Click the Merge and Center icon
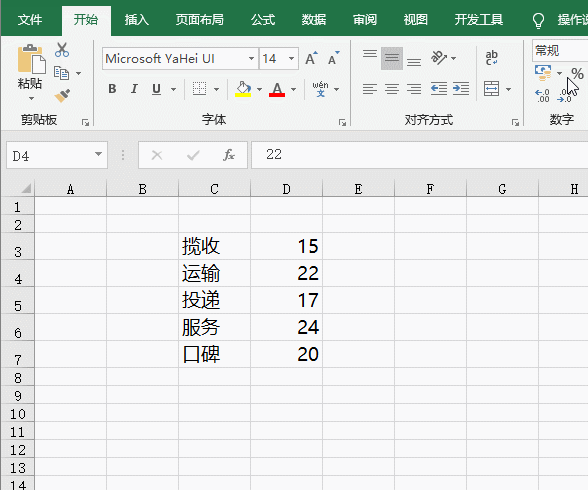Viewport: 588px width, 490px height. pyautogui.click(x=491, y=89)
